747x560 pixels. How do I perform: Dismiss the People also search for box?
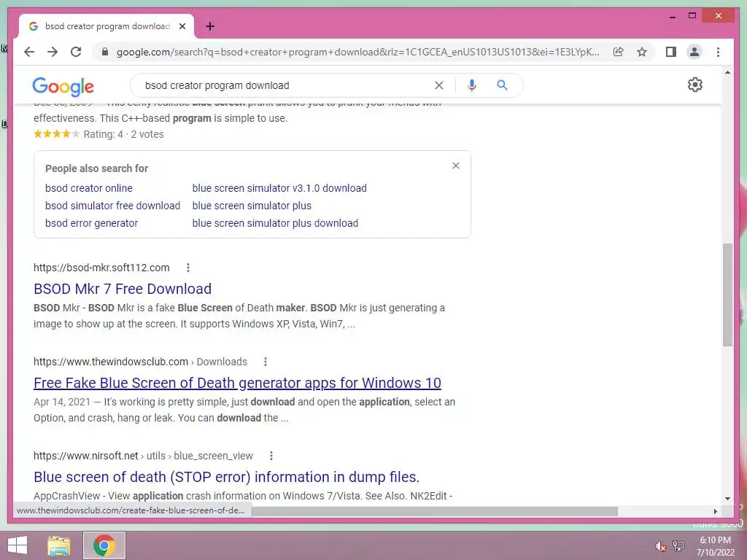(456, 166)
